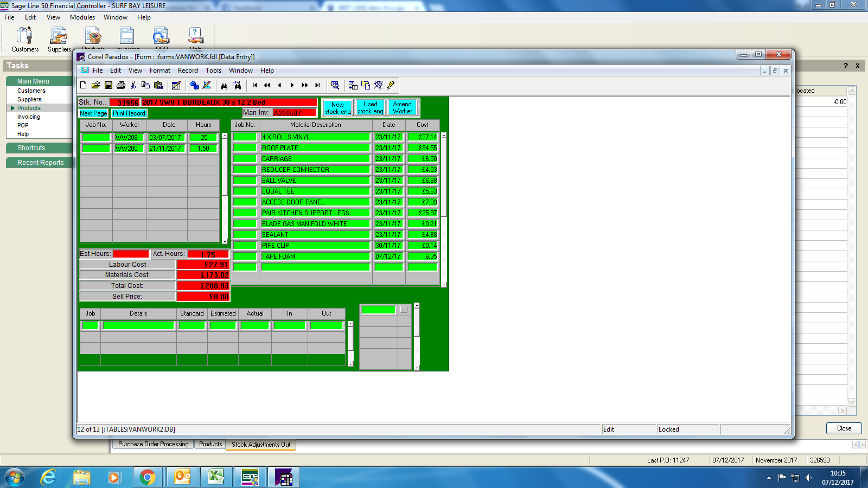Open Recent Reports in Tasks pane
This screenshot has width=868, height=488.
(x=39, y=163)
